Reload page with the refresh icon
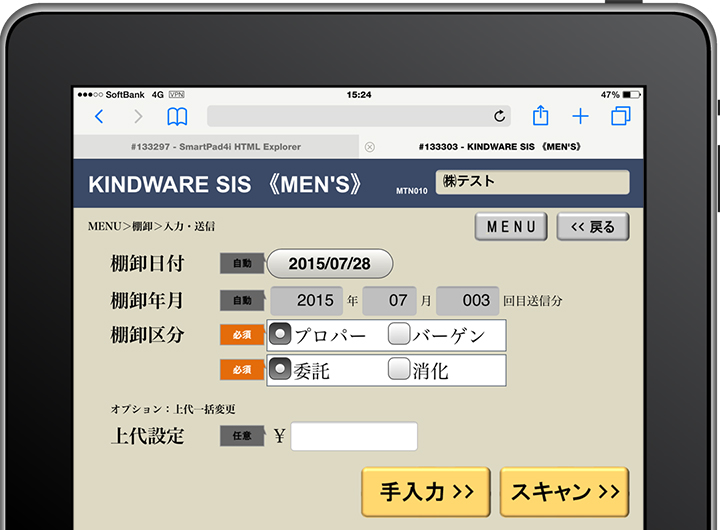720x530 pixels. click(500, 116)
